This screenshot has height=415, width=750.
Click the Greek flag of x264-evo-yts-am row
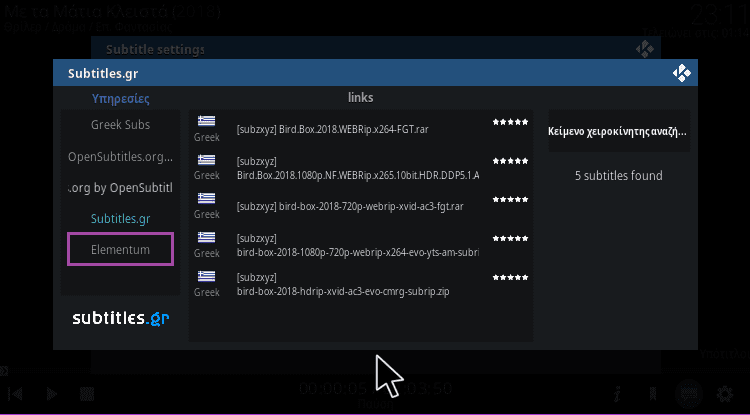click(x=207, y=237)
